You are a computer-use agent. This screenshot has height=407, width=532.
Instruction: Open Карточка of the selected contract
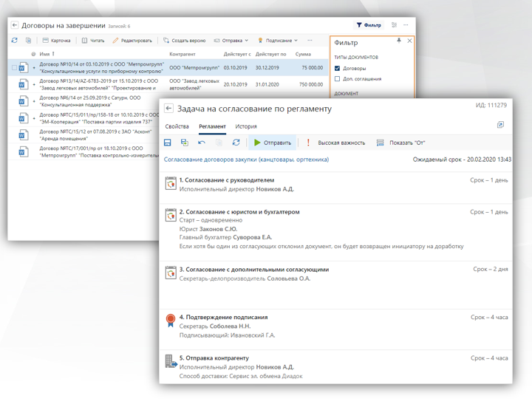(56, 41)
